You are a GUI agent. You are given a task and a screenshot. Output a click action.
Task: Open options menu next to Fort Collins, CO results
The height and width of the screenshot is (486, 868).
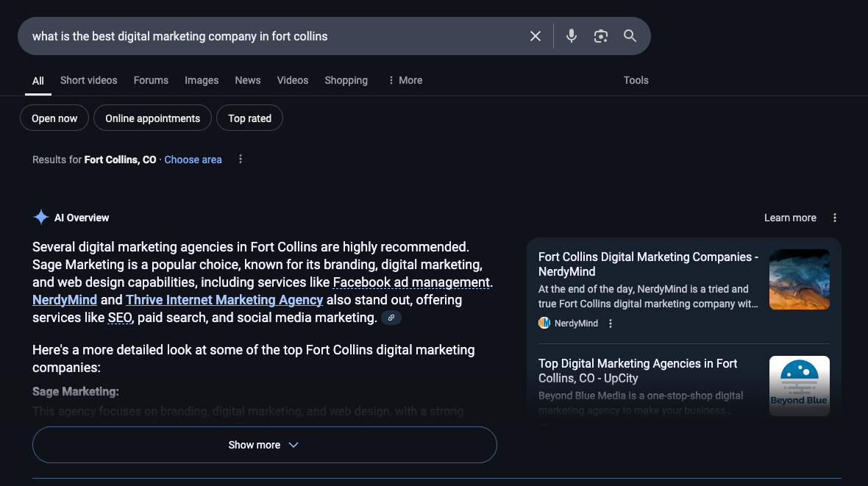click(x=240, y=159)
